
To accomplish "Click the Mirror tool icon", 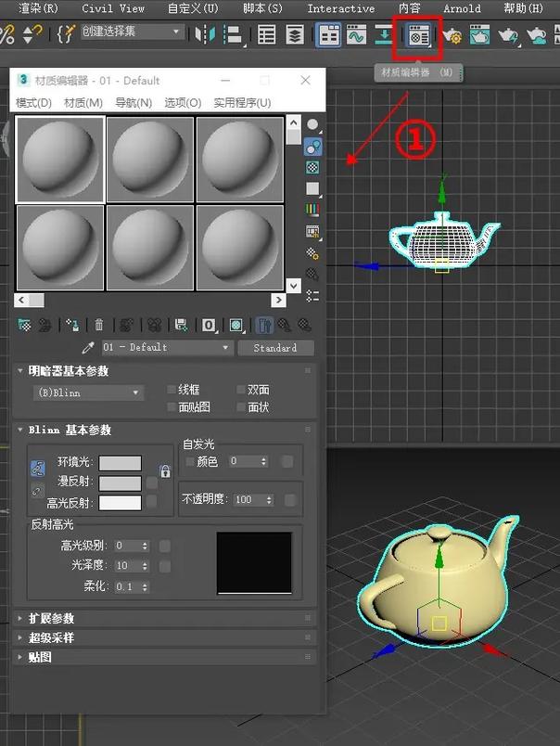I will point(206,34).
